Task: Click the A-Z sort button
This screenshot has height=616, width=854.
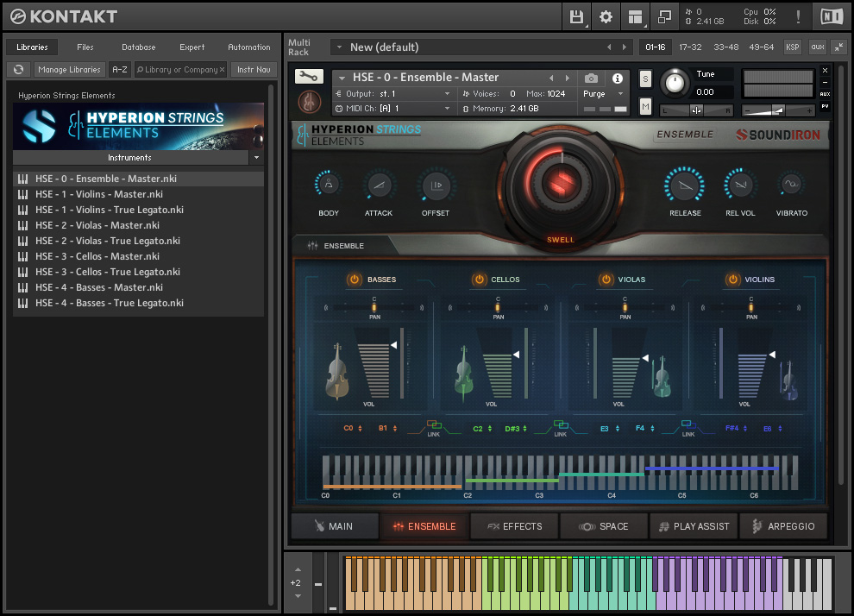Action: coord(119,70)
